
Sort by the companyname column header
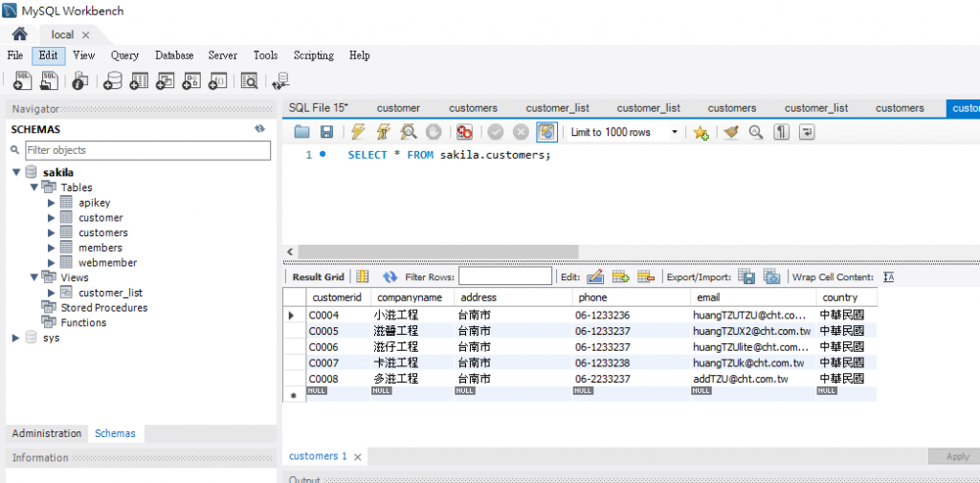point(412,297)
